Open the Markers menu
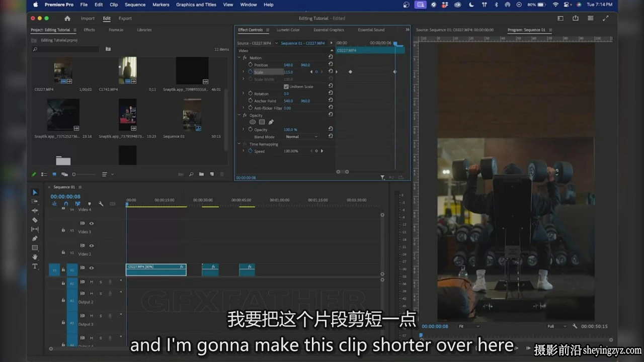This screenshot has width=644, height=362. click(x=161, y=5)
